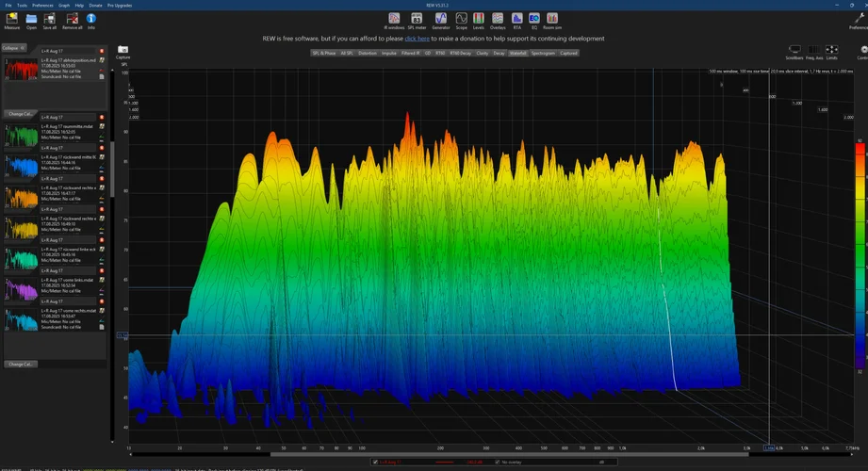The image size is (868, 471).
Task: Open the EQ tool
Action: tap(533, 20)
